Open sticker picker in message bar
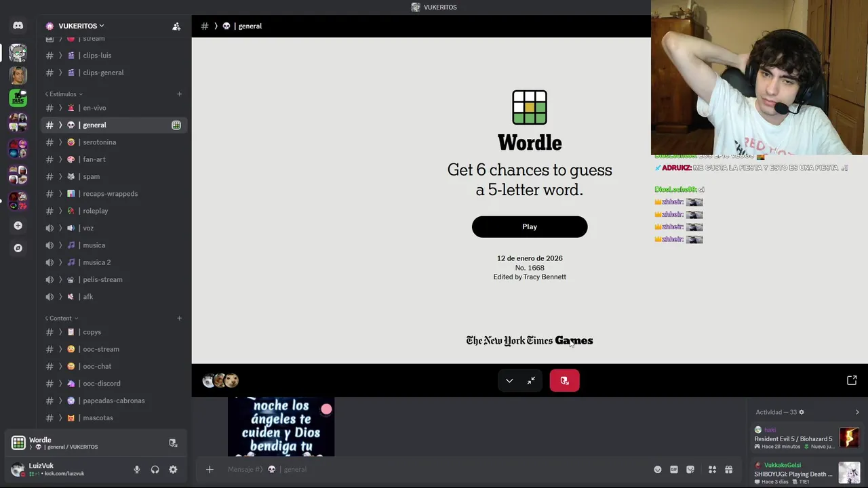868x488 pixels. 690,470
